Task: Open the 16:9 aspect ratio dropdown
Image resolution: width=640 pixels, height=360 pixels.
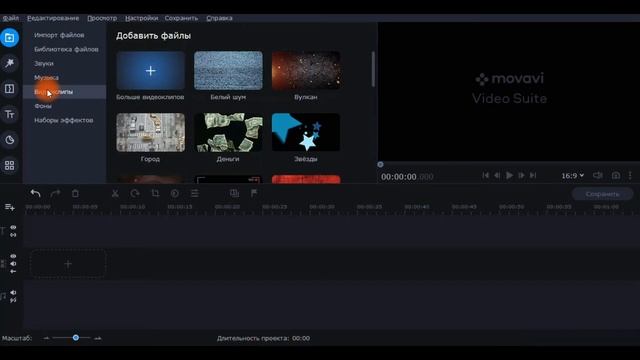Action: [x=572, y=176]
